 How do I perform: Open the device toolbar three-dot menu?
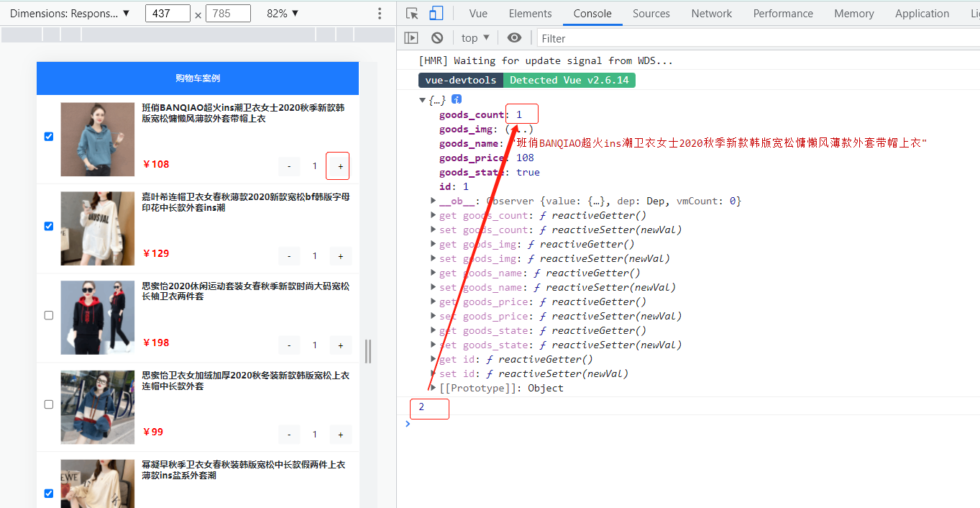coord(380,14)
